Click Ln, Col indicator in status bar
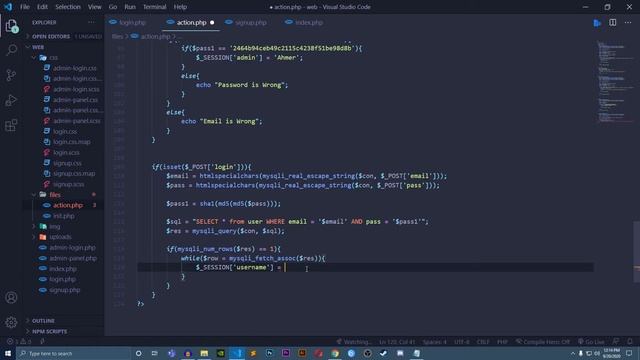Image resolution: width=640 pixels, height=360 pixels. pyautogui.click(x=397, y=342)
